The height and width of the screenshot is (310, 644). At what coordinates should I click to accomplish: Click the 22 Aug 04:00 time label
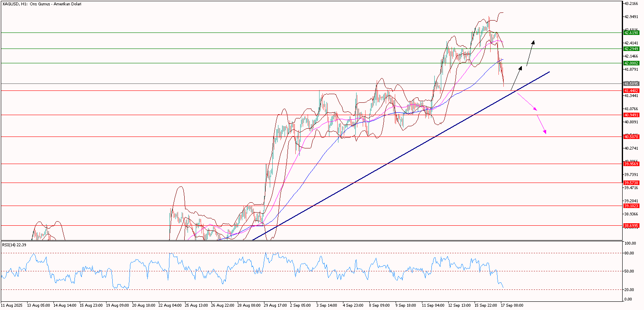tap(170, 306)
